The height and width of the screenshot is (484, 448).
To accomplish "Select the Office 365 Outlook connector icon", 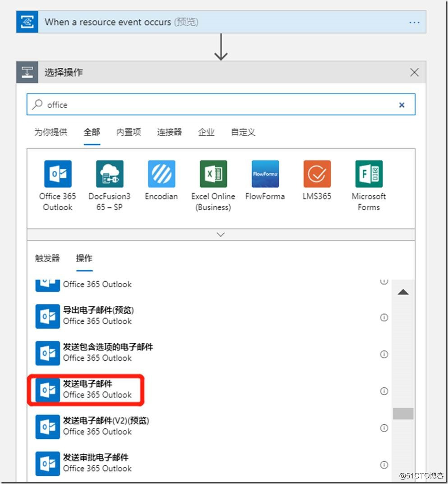I will 58,174.
